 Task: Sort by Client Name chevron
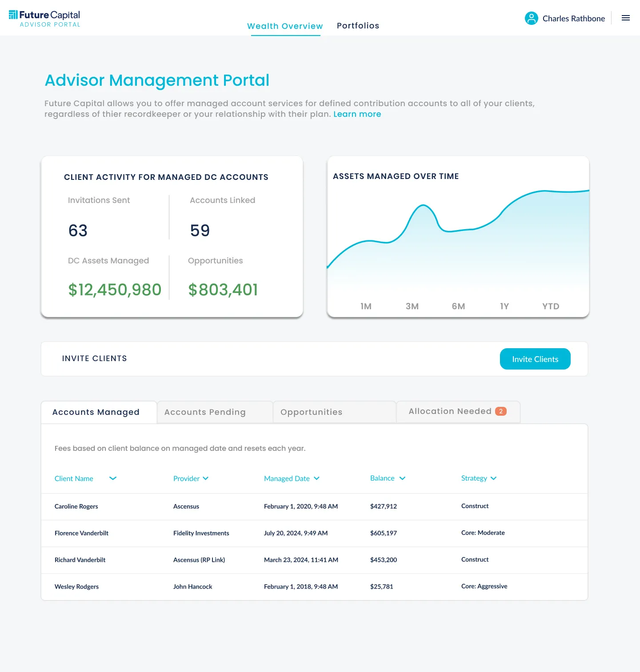[x=113, y=478]
